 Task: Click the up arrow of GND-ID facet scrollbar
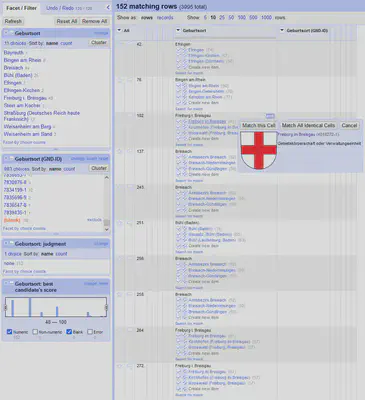(x=107, y=177)
